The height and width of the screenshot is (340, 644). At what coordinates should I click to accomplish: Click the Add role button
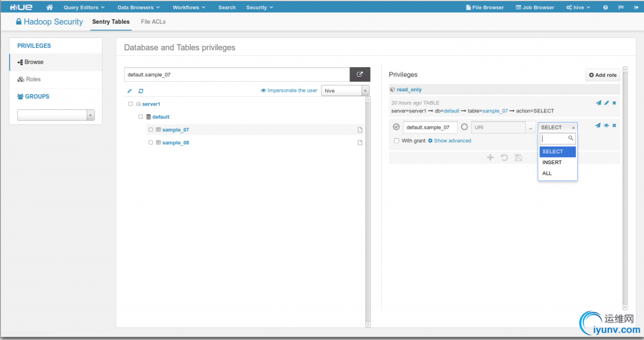[x=602, y=75]
